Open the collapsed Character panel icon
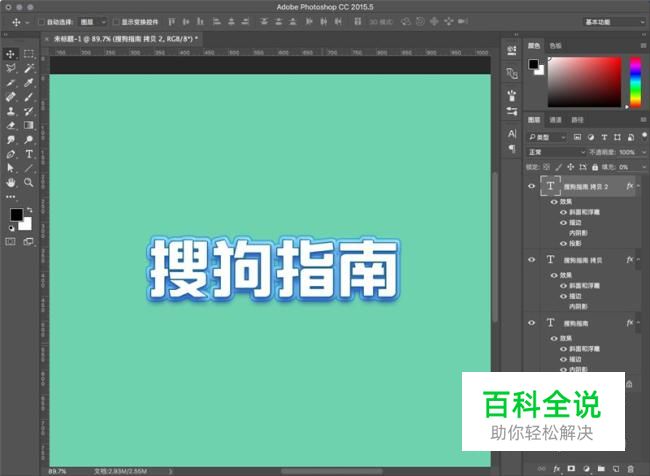This screenshot has width=650, height=476. [512, 134]
